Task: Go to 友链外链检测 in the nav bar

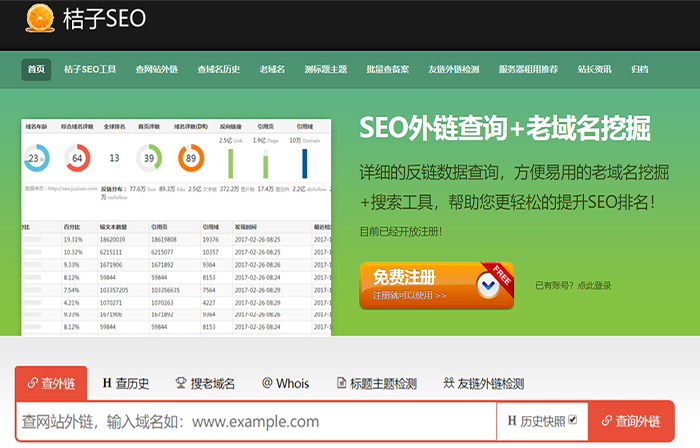Action: (454, 69)
